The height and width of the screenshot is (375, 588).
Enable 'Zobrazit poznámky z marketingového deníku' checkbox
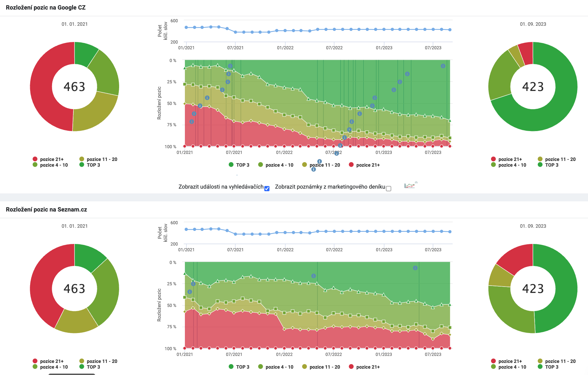(x=389, y=189)
